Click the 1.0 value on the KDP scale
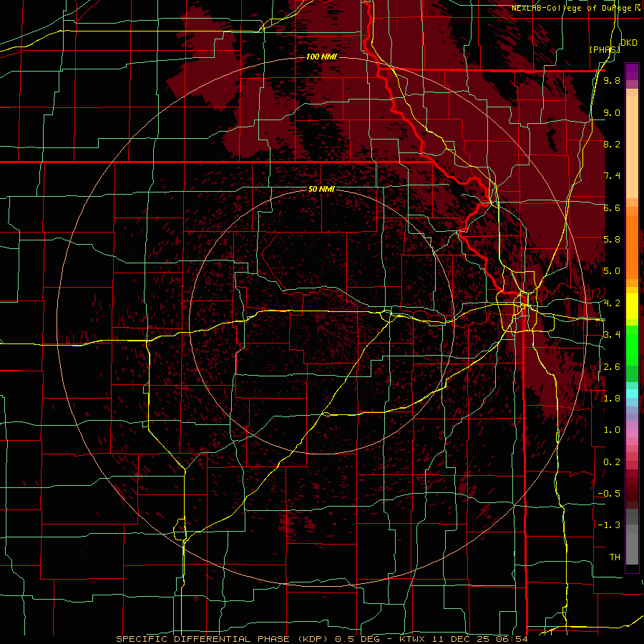Image resolution: width=644 pixels, height=644 pixels. pos(612,430)
